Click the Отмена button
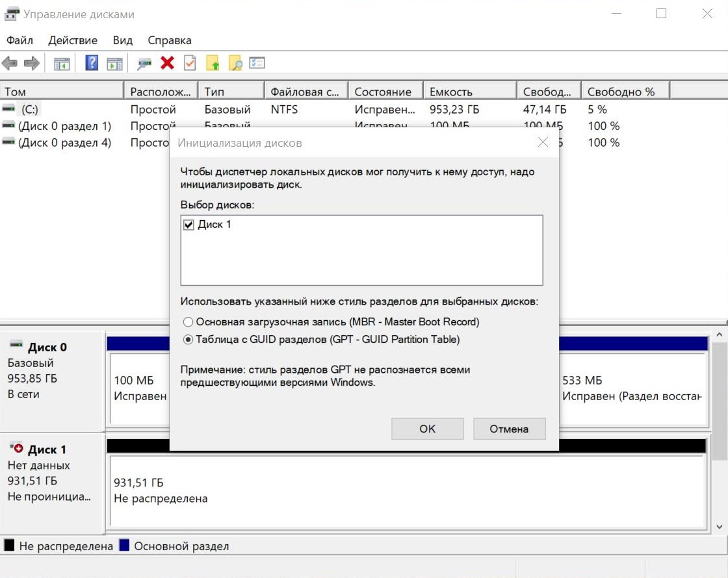 click(510, 429)
